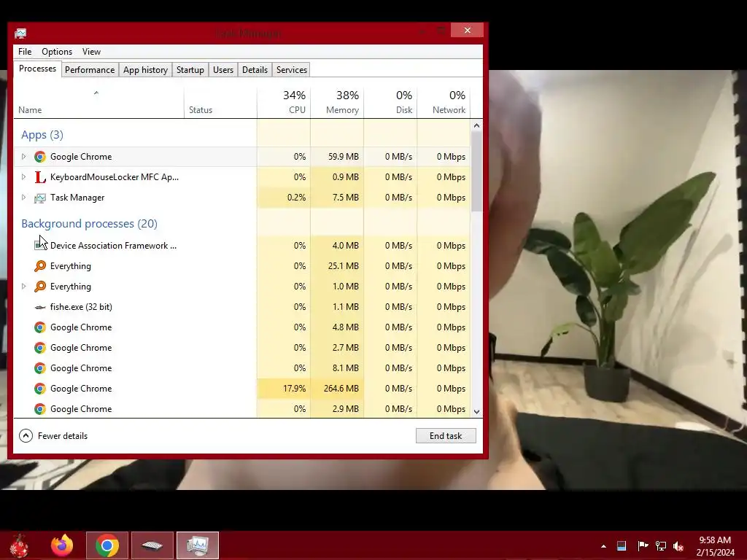This screenshot has width=747, height=560.
Task: Click Task Manager taskbar button
Action: click(198, 545)
